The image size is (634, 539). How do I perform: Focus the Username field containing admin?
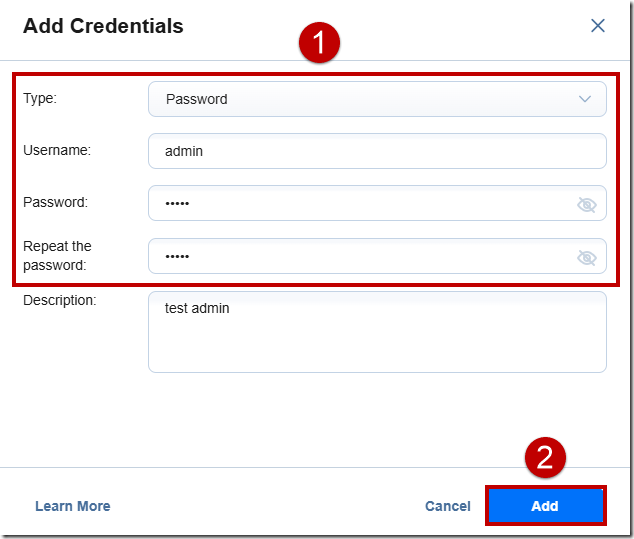(x=377, y=151)
